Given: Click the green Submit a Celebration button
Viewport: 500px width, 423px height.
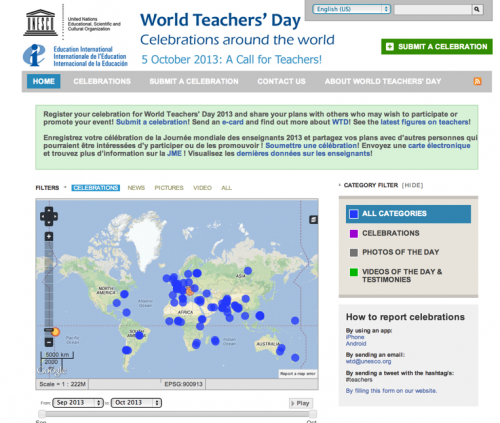Looking at the screenshot, I should (437, 47).
